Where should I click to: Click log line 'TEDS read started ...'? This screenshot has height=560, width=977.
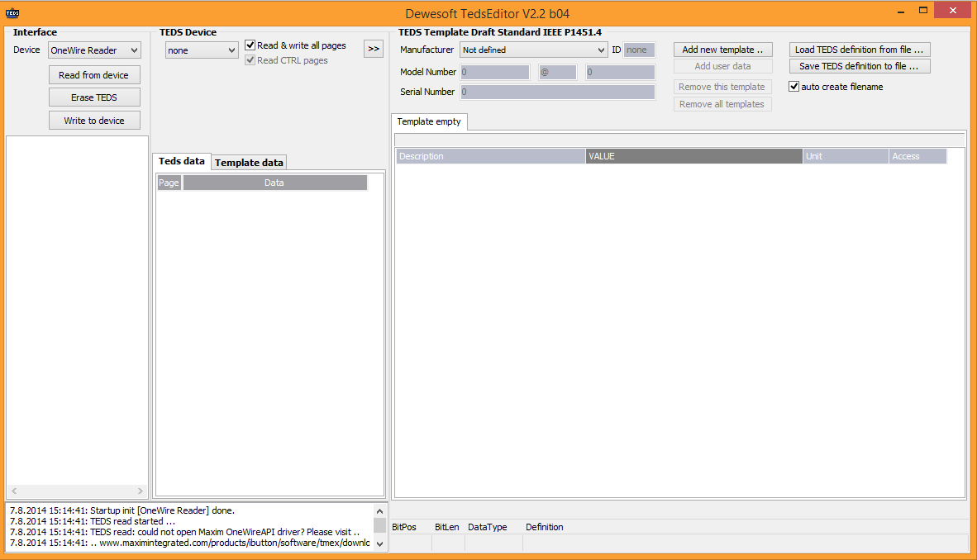pyautogui.click(x=93, y=521)
